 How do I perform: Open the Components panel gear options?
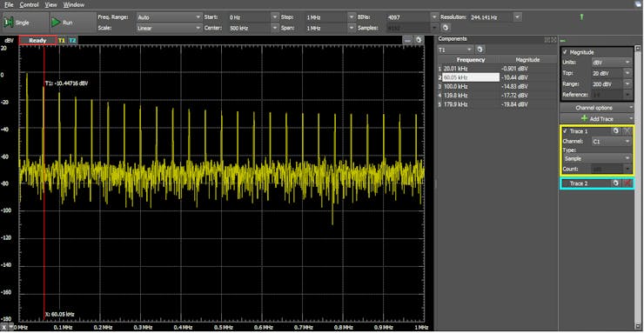click(480, 50)
